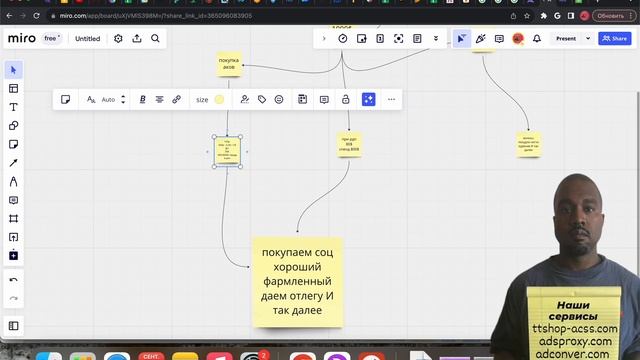The height and width of the screenshot is (360, 640).
Task: Add author to sticky note icon
Action: [245, 100]
